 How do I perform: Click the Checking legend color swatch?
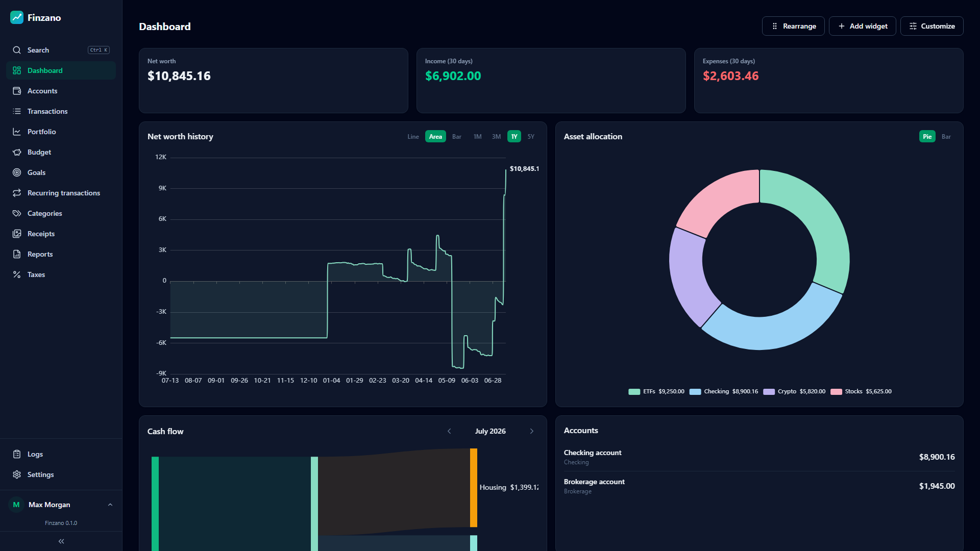tap(695, 392)
